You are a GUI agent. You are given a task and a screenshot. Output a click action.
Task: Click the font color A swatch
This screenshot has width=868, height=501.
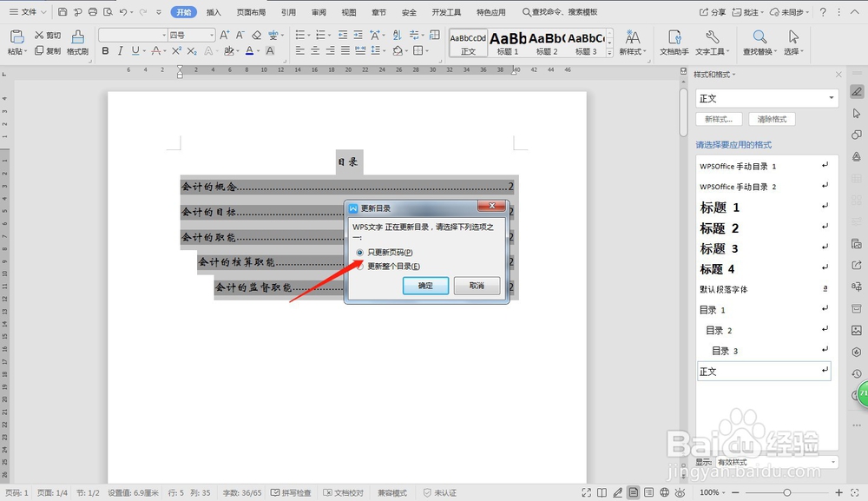pyautogui.click(x=249, y=51)
